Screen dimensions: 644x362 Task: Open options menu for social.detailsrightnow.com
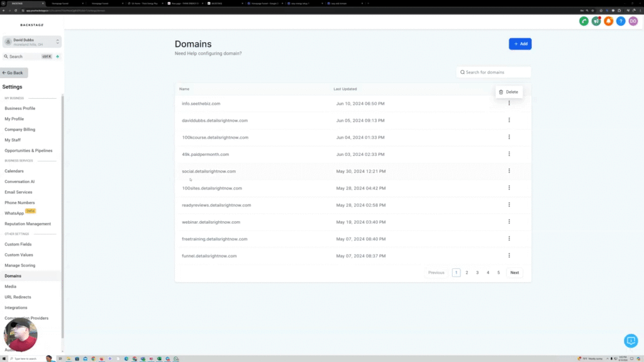tap(509, 171)
